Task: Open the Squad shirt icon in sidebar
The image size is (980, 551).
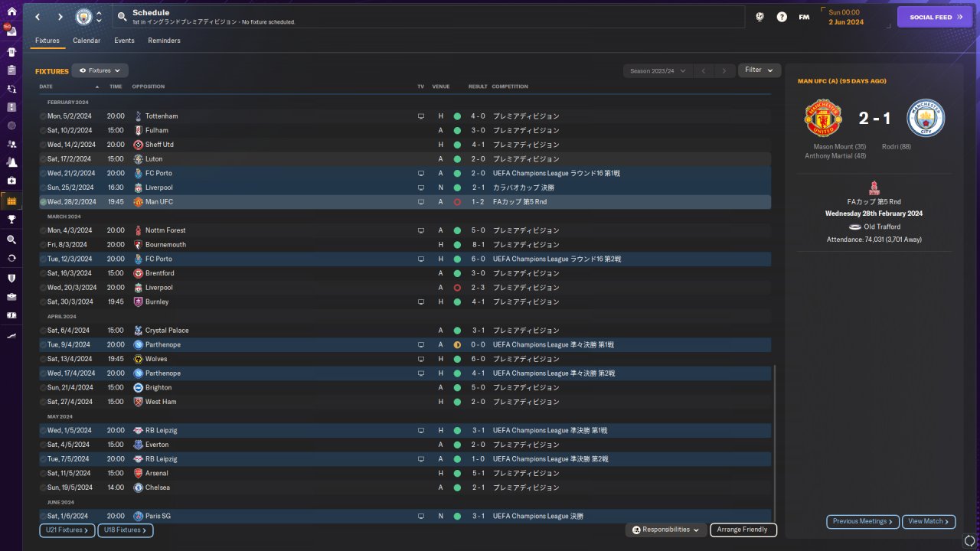Action: pyautogui.click(x=11, y=51)
